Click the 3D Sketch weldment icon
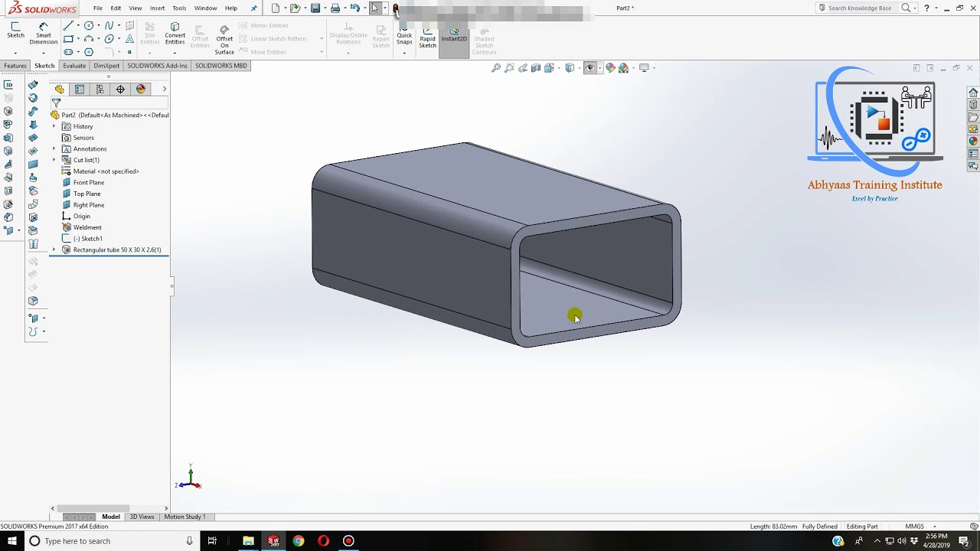Viewport: 980px width, 551px height. [8, 85]
